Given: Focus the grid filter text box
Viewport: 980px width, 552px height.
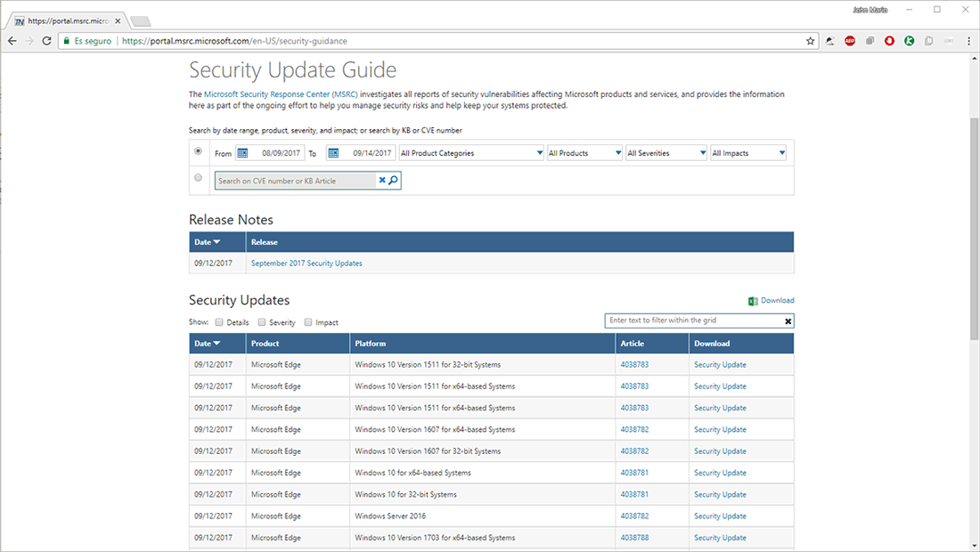Looking at the screenshot, I should point(694,321).
